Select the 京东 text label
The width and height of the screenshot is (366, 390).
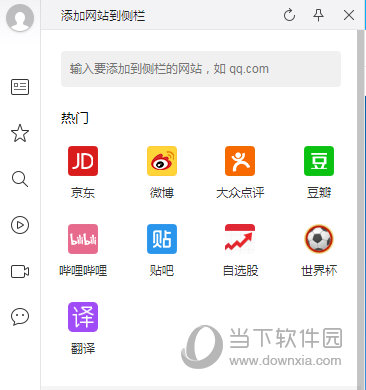(x=83, y=193)
